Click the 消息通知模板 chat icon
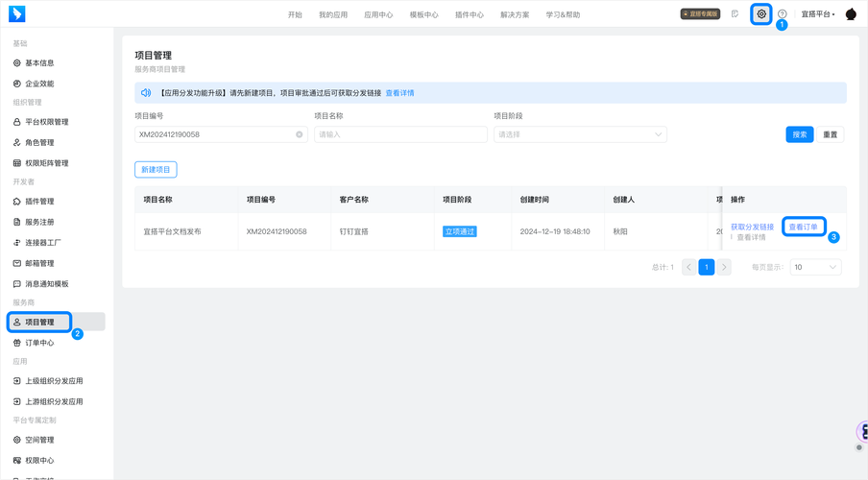868x480 pixels. coord(16,283)
